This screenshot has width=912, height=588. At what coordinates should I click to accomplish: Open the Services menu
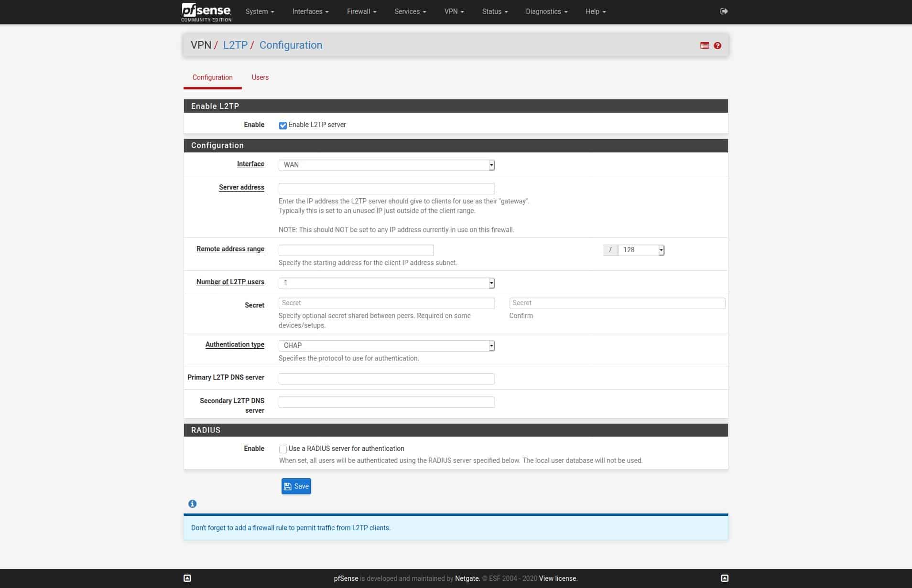[410, 11]
